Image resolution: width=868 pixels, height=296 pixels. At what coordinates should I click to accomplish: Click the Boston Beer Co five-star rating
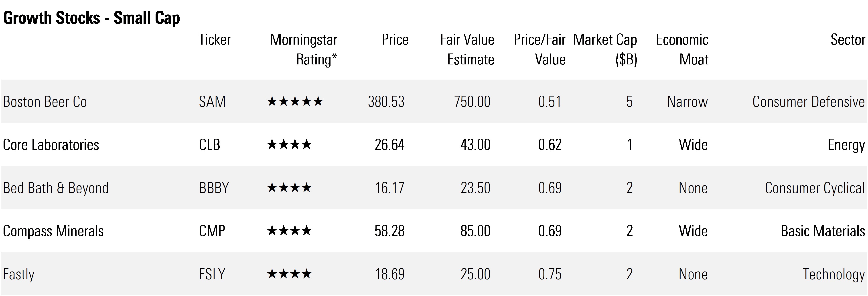tap(295, 102)
